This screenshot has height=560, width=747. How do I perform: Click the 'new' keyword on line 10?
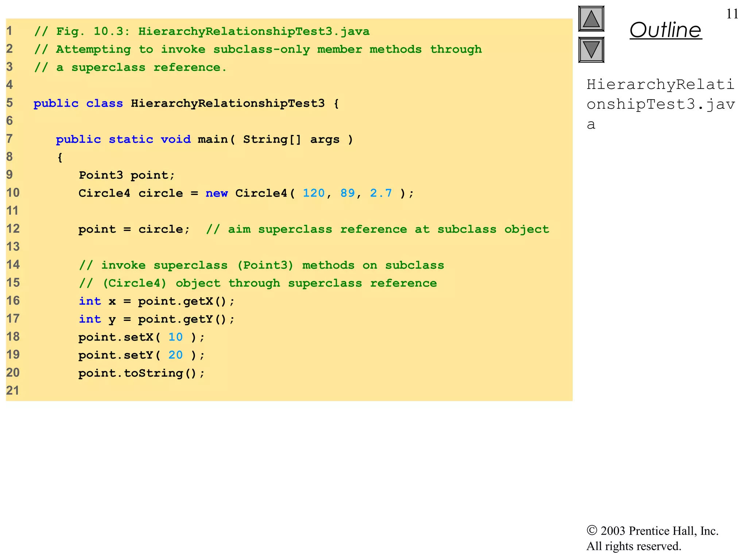point(217,193)
